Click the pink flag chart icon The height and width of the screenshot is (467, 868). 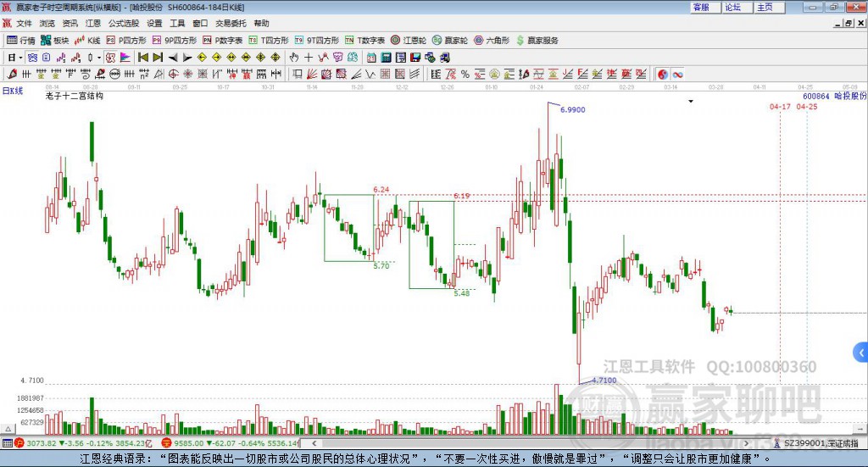click(125, 58)
